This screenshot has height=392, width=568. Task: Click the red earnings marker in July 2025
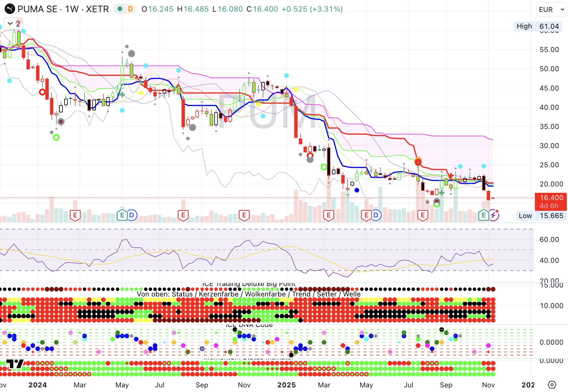(x=423, y=215)
